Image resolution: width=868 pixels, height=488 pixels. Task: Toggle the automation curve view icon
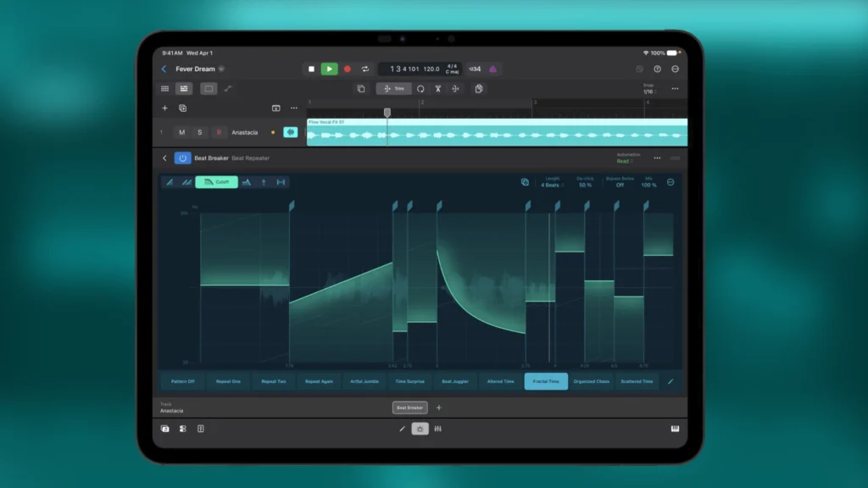(x=228, y=88)
